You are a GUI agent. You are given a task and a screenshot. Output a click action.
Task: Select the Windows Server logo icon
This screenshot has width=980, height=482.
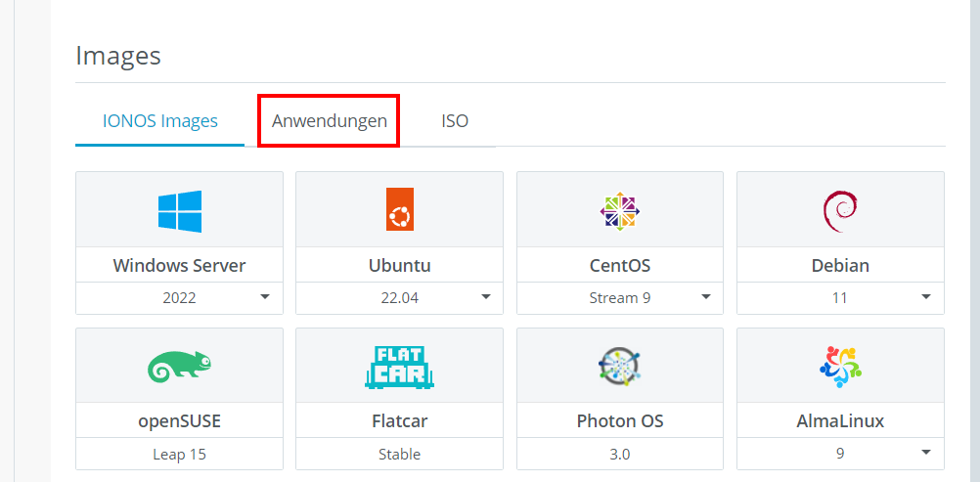[179, 211]
